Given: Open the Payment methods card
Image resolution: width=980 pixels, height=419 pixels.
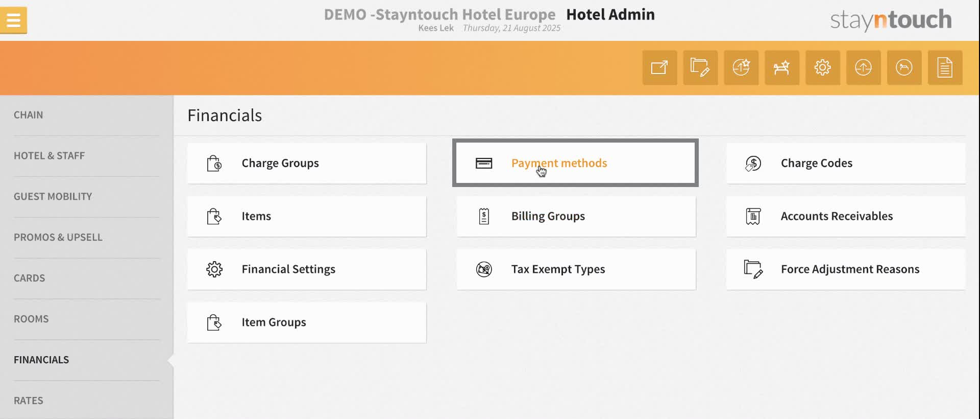Looking at the screenshot, I should (x=575, y=163).
